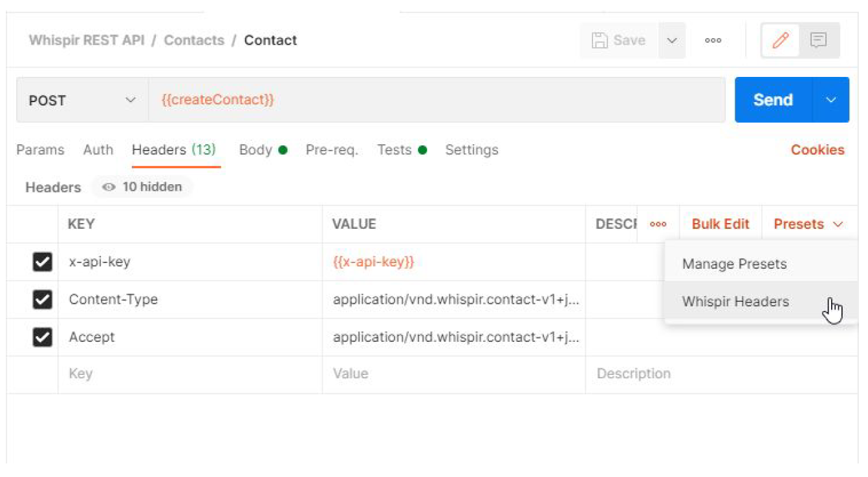
Task: Click the pencil edit icon
Action: [781, 41]
